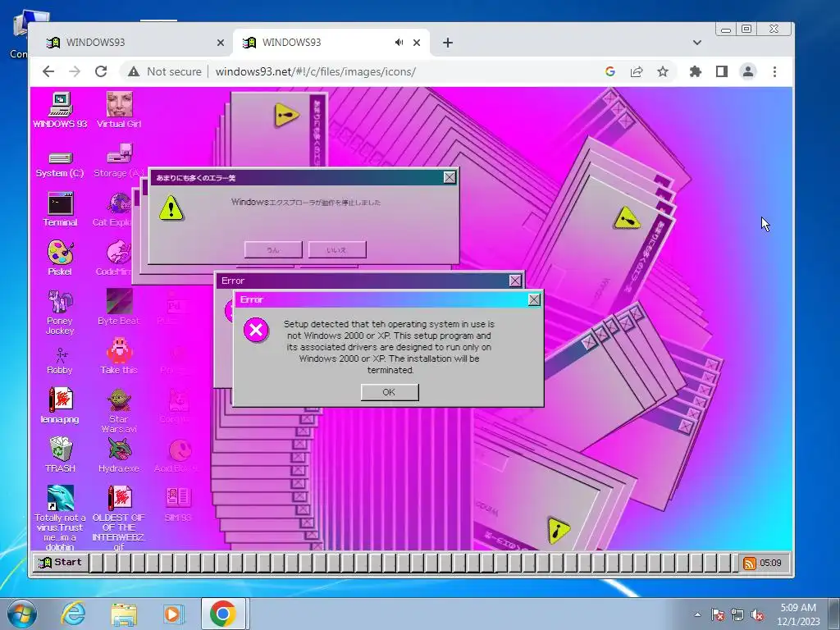
Task: Close the front Error dialog with its X
Action: tap(533, 300)
